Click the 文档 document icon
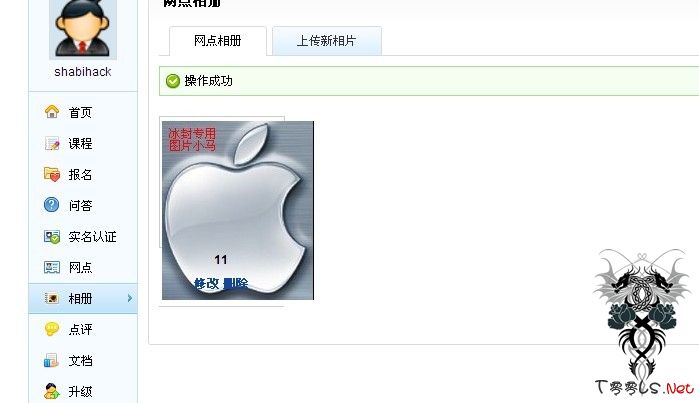Viewport: 699px width, 403px height. point(52,360)
